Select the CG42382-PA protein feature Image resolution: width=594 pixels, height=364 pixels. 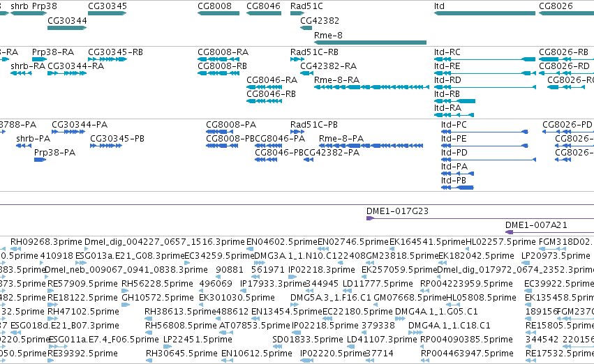pos(309,160)
